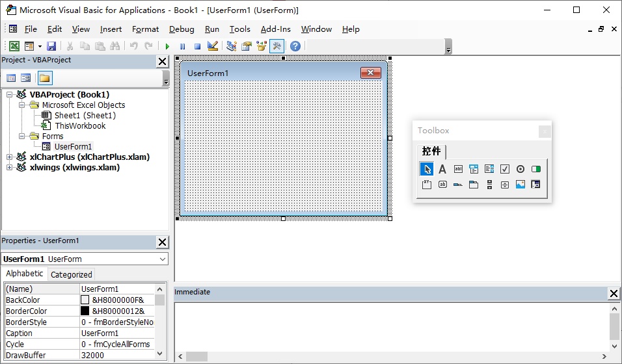Select the ScrollBar control in Toolbox
Screen dimensions: 622x364
click(x=489, y=185)
